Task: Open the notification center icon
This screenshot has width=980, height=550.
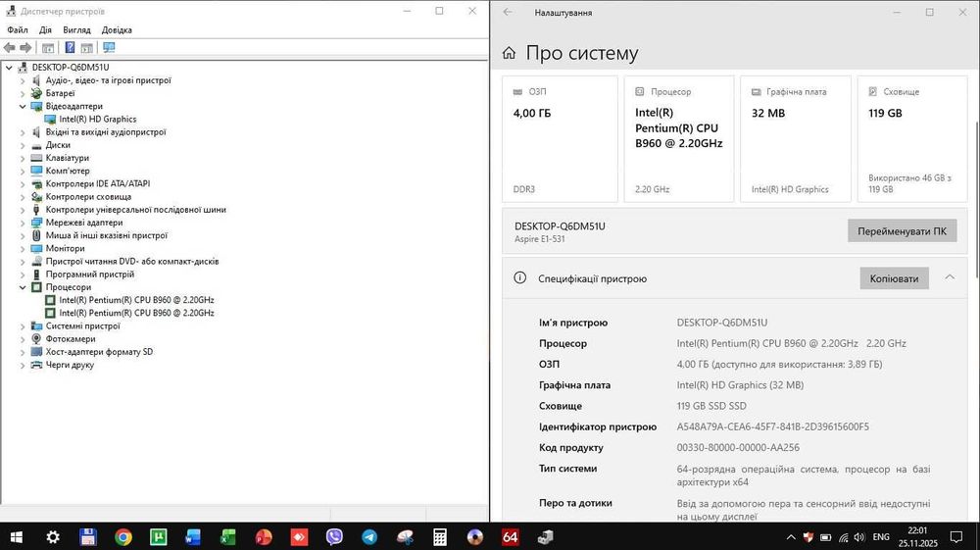Action: (955, 537)
